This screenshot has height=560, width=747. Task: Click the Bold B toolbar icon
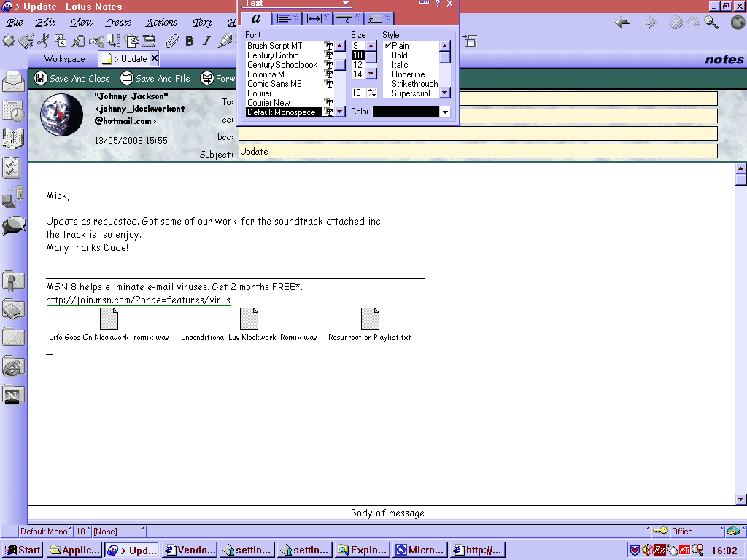pyautogui.click(x=190, y=41)
